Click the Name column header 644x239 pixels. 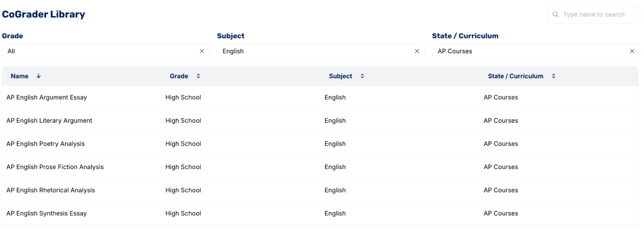coord(20,76)
